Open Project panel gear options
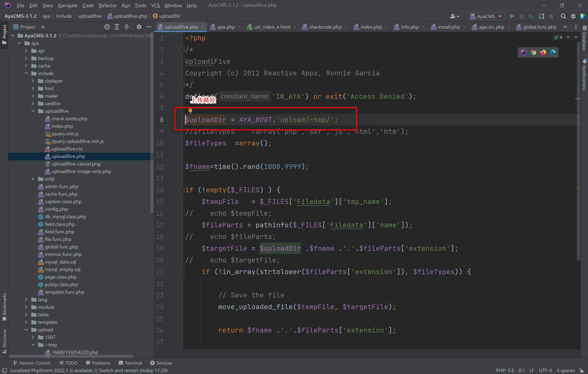588x374 pixels. (139, 27)
